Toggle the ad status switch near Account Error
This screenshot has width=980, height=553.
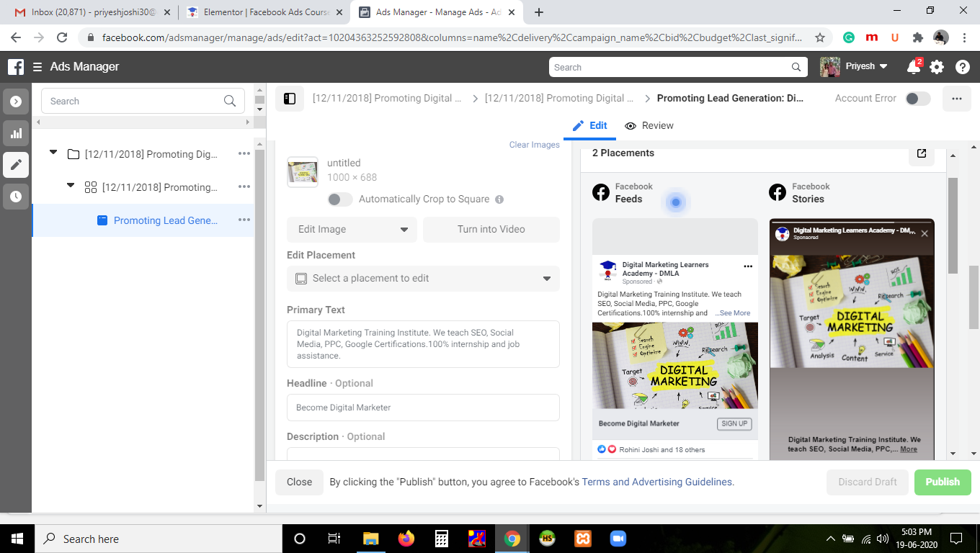[918, 99]
